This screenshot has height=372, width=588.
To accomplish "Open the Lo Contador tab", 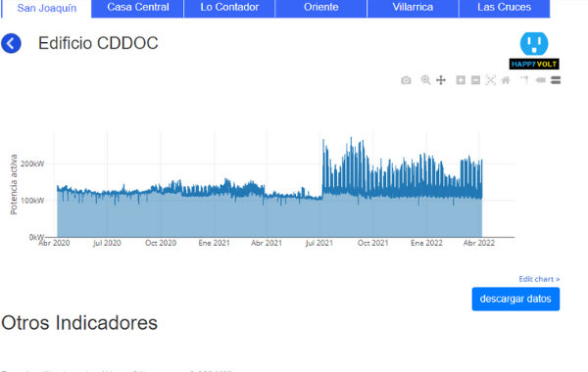I will click(229, 8).
